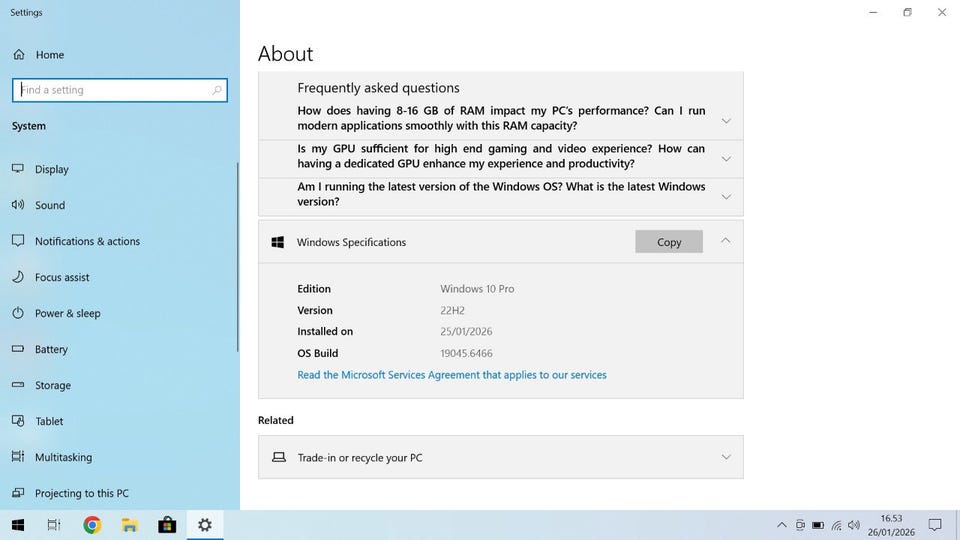Open the Multitasking settings page
The image size is (960, 540).
(x=63, y=457)
